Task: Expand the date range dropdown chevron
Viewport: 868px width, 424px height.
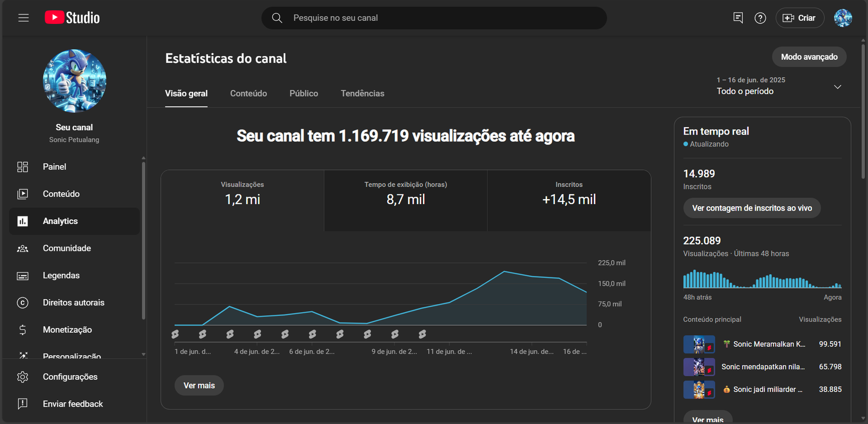Action: [x=838, y=87]
